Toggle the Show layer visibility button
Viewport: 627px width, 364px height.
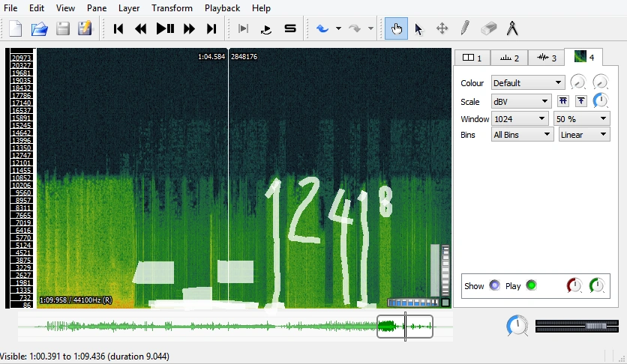tap(494, 285)
